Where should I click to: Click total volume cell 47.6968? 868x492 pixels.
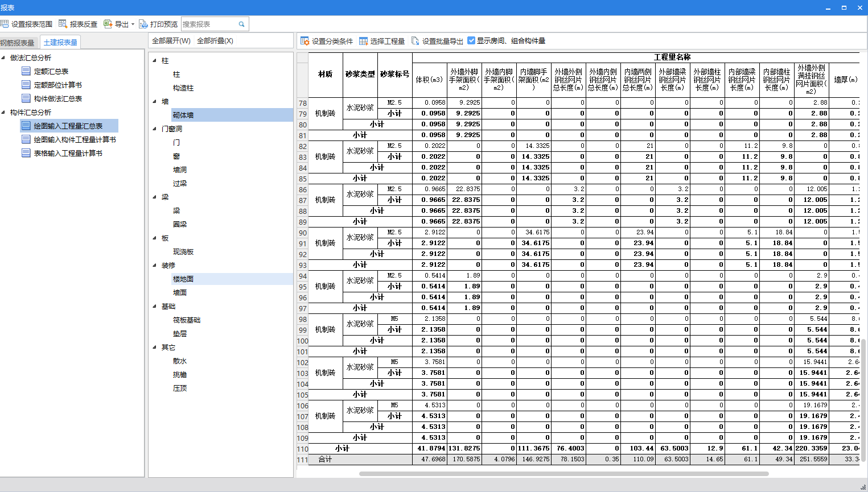pyautogui.click(x=430, y=460)
